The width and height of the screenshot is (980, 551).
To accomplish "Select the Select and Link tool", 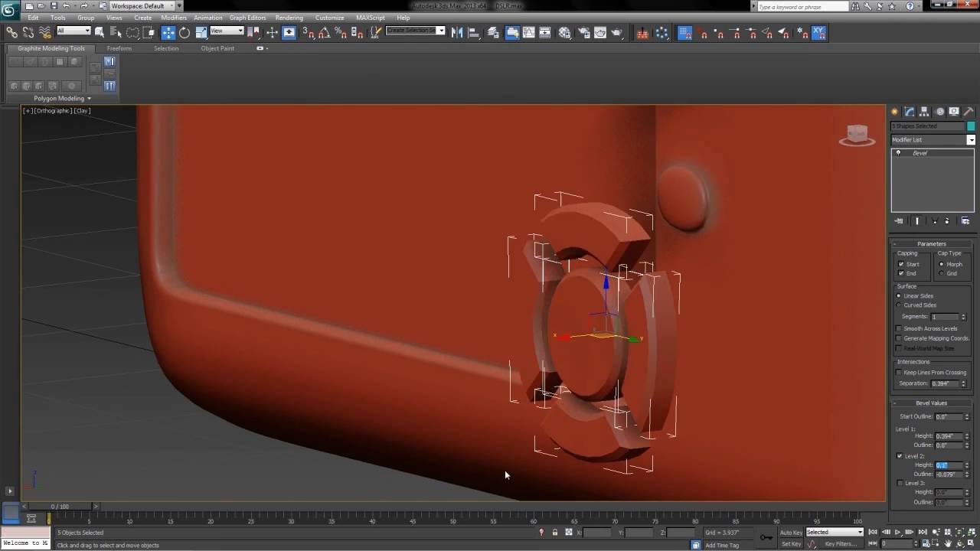I will tap(11, 32).
